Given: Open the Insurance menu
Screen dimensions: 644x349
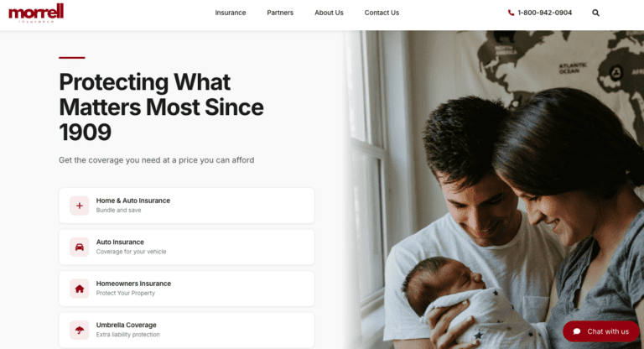Looking at the screenshot, I should [x=231, y=13].
